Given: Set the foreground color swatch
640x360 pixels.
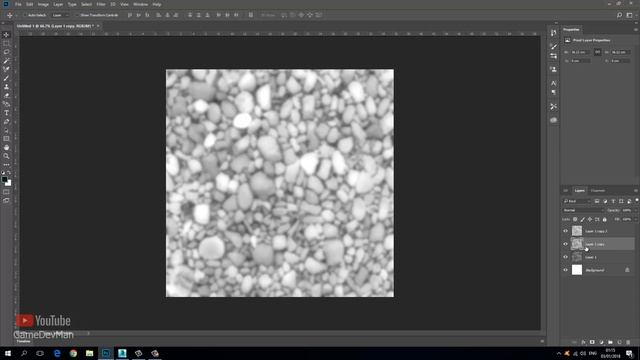Looking at the screenshot, I should (x=4, y=179).
